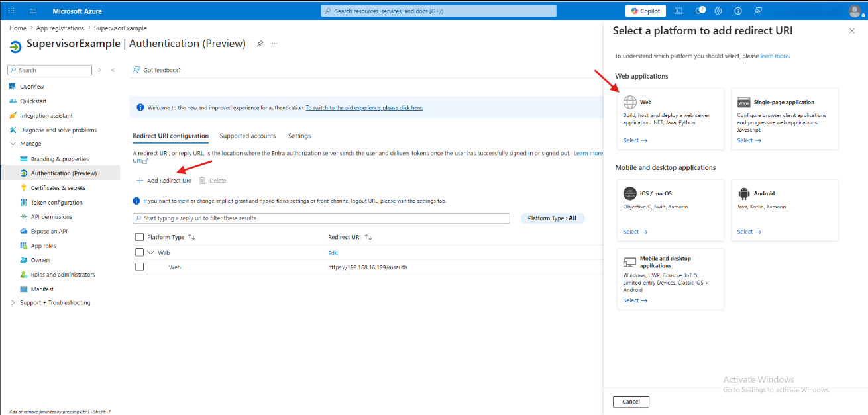Click the Delete button in toolbar
The width and height of the screenshot is (868, 415).
pos(213,181)
